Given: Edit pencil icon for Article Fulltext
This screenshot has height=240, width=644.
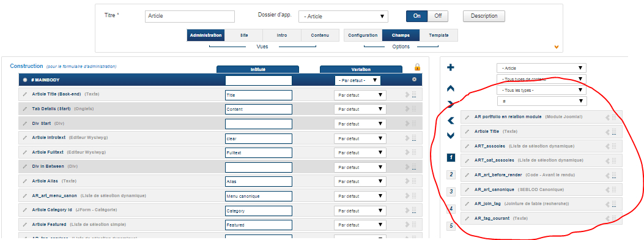Looking at the screenshot, I should pos(25,152).
